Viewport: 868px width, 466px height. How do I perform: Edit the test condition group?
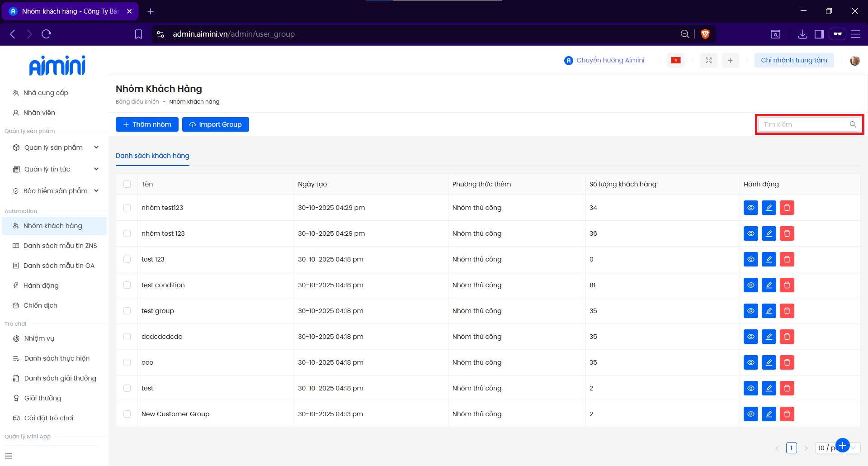(x=769, y=285)
